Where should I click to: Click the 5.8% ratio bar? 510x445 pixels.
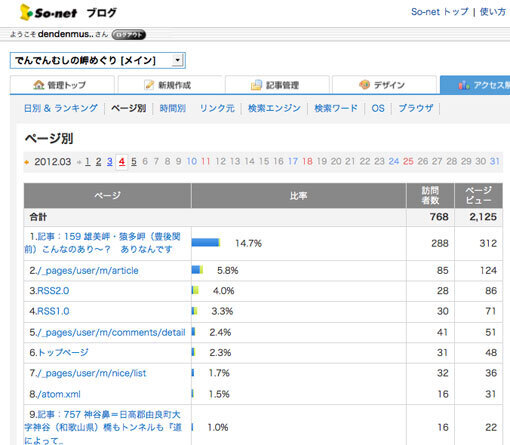[x=197, y=270]
